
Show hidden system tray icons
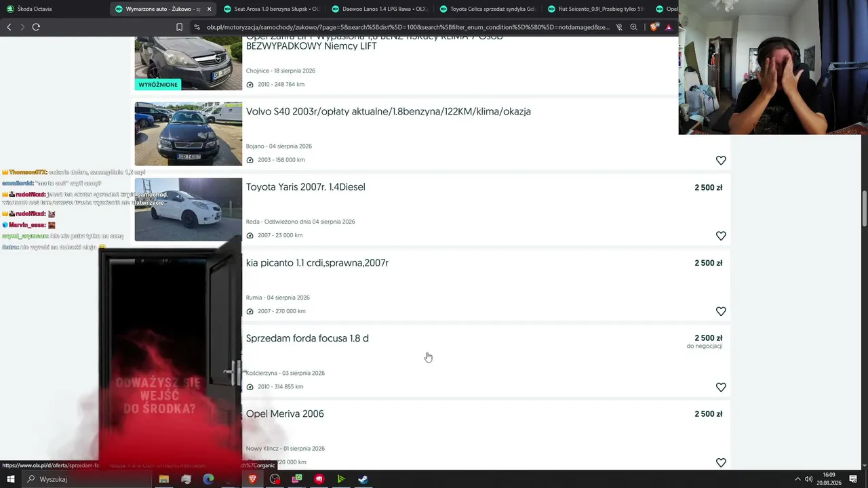coord(797,479)
